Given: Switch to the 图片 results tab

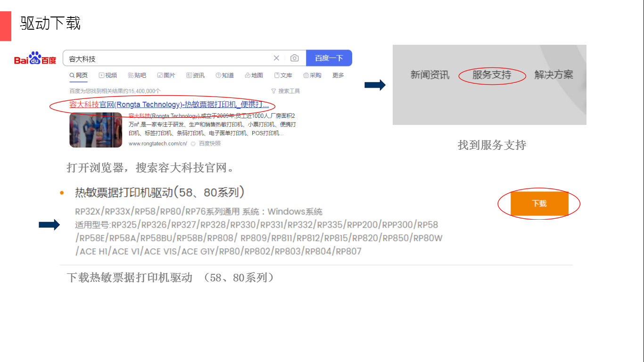Looking at the screenshot, I should [166, 75].
